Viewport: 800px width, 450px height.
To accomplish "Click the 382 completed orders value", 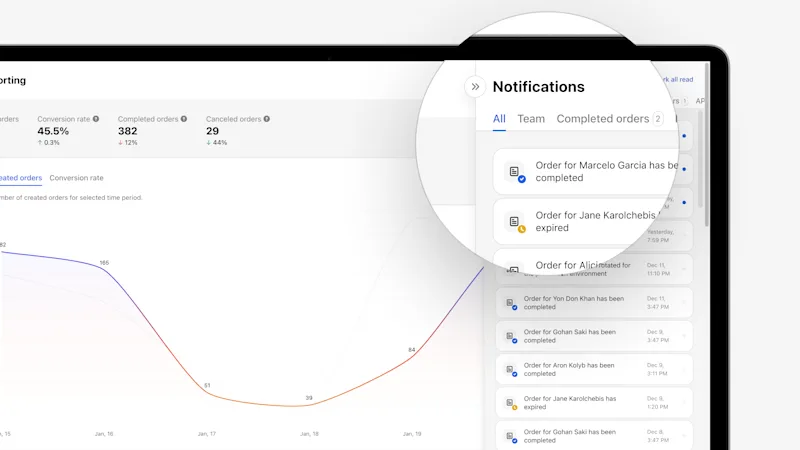I will pos(128,131).
